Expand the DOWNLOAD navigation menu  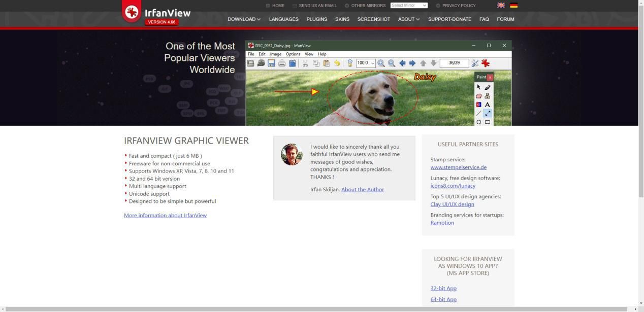tap(244, 19)
